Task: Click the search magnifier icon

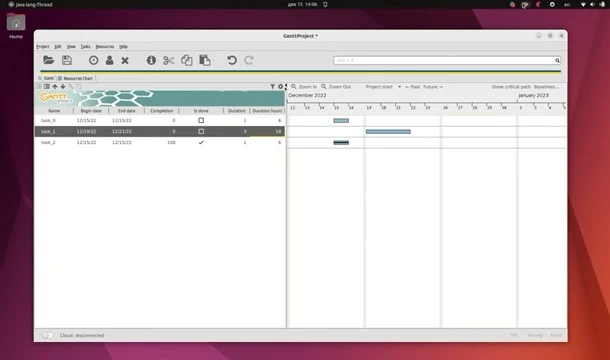Action: 557,60
